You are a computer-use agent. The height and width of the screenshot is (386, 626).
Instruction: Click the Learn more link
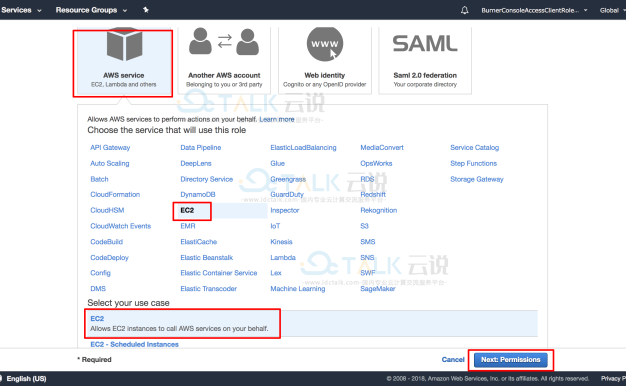coord(277,119)
